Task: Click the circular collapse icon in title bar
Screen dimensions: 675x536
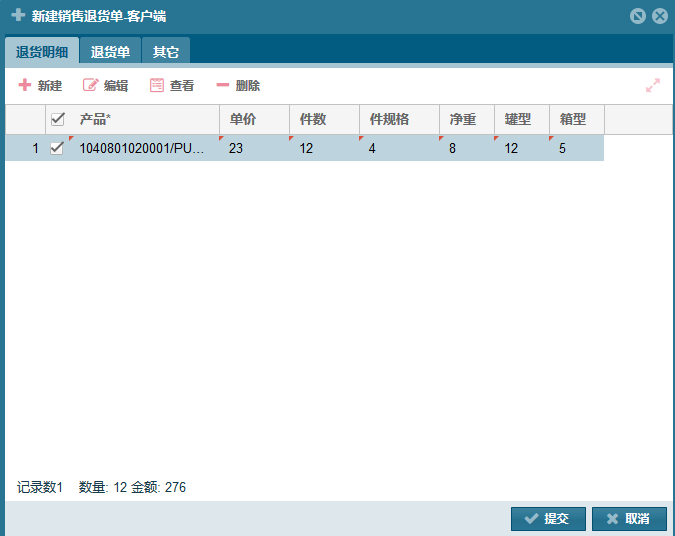Action: point(638,16)
